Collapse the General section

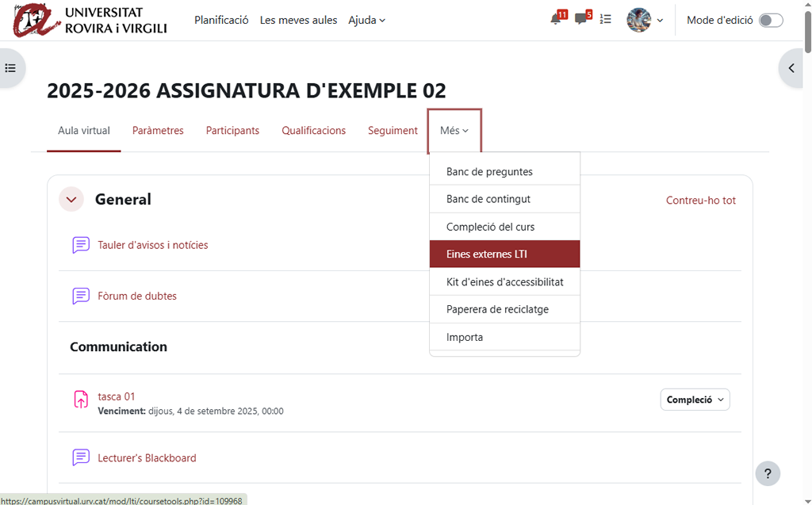coord(71,200)
